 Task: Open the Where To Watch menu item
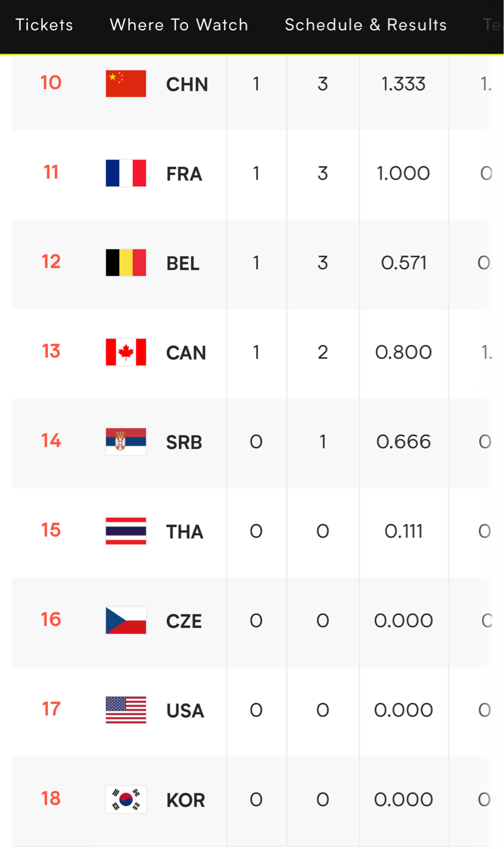(179, 25)
